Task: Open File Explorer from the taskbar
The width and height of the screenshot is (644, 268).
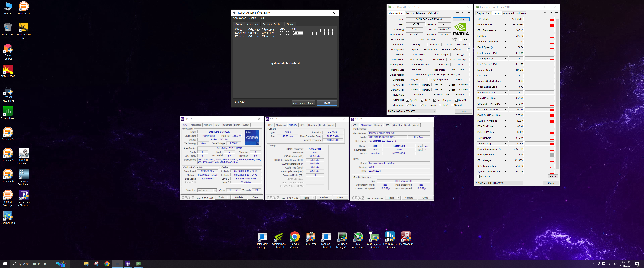Action: [86, 264]
